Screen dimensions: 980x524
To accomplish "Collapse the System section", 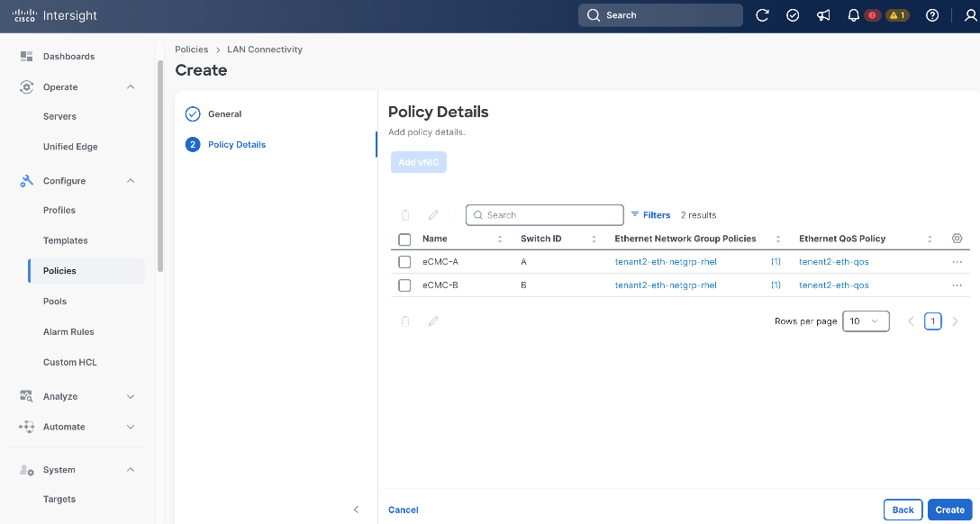I will pos(131,470).
